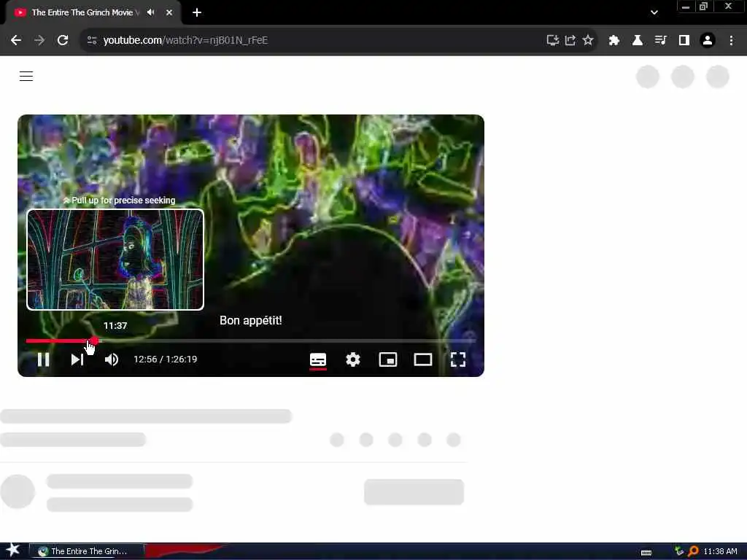Enter full screen mode
This screenshot has width=747, height=560.
458,359
